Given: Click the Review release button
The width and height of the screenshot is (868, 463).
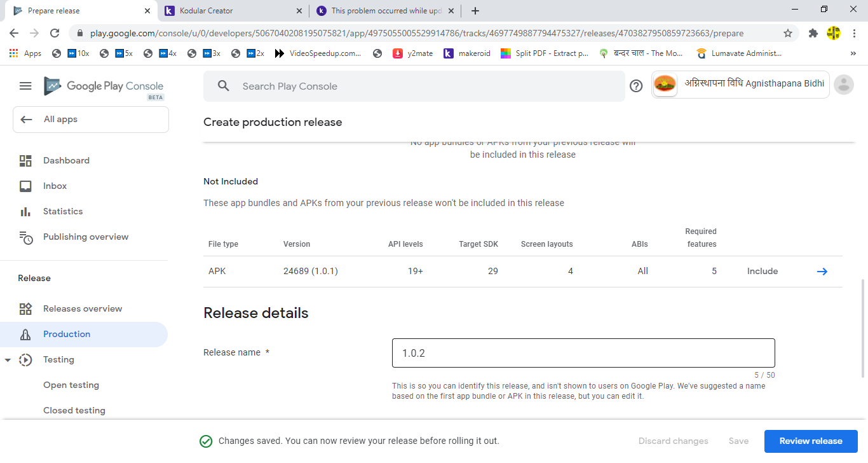Looking at the screenshot, I should pyautogui.click(x=810, y=441).
